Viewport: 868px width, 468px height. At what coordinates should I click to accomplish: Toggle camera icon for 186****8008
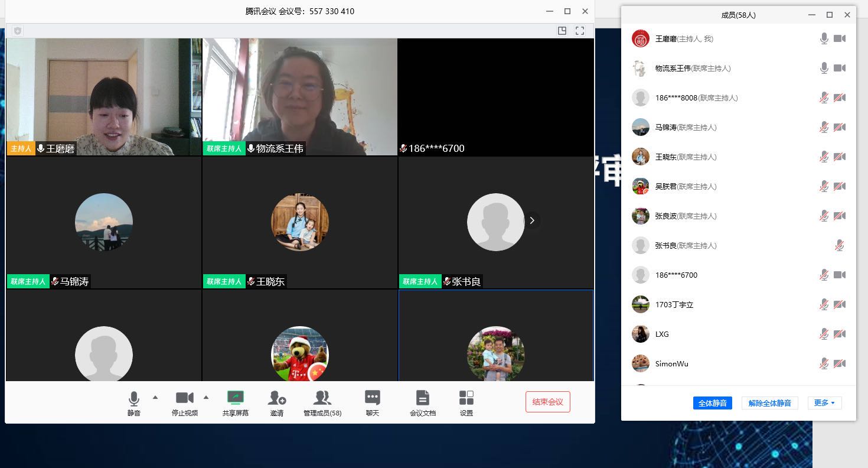click(x=840, y=97)
